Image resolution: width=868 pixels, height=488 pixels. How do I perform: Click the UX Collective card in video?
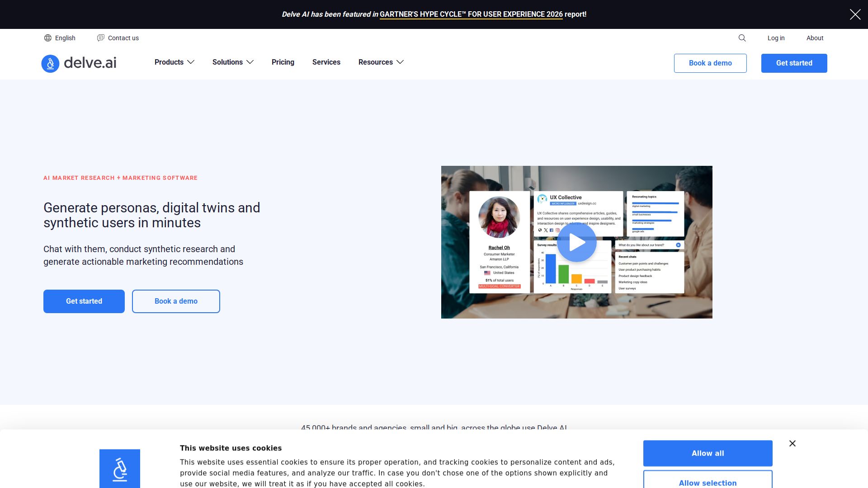(578, 214)
